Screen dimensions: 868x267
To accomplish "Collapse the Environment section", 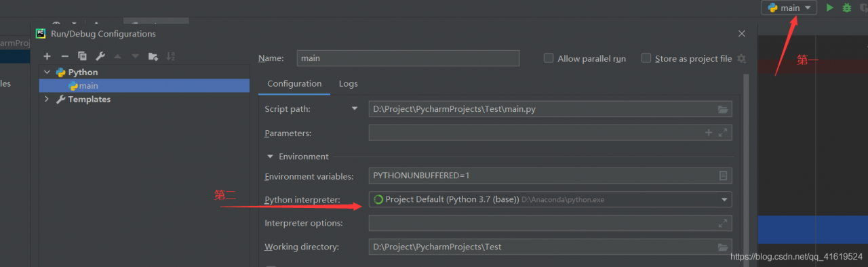I will click(270, 157).
